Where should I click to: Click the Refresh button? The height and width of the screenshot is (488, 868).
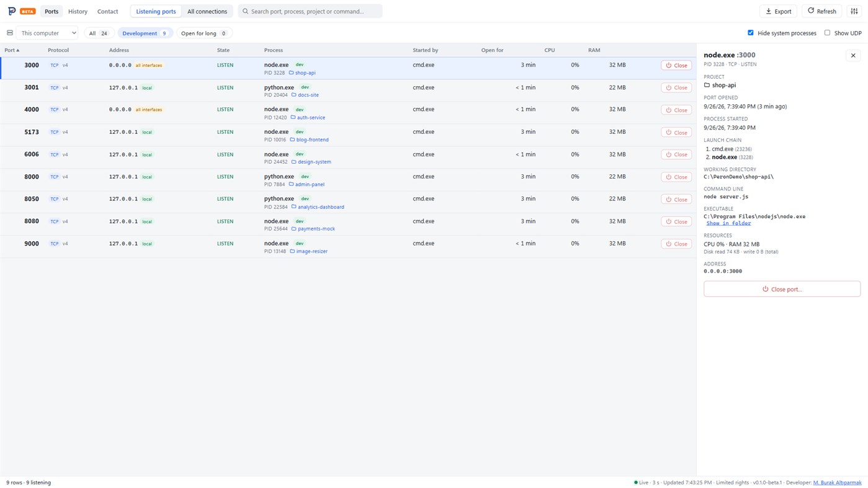point(821,11)
